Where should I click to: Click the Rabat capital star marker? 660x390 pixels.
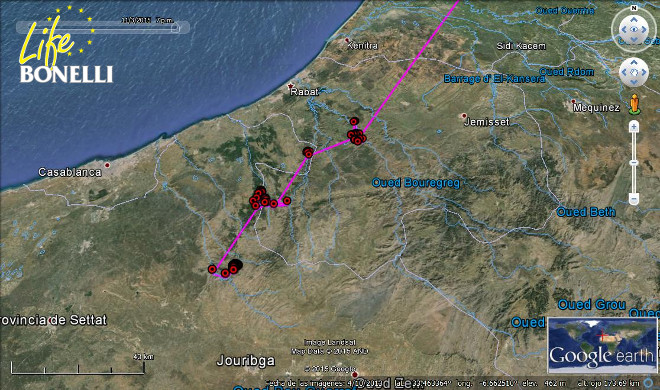coord(290,86)
